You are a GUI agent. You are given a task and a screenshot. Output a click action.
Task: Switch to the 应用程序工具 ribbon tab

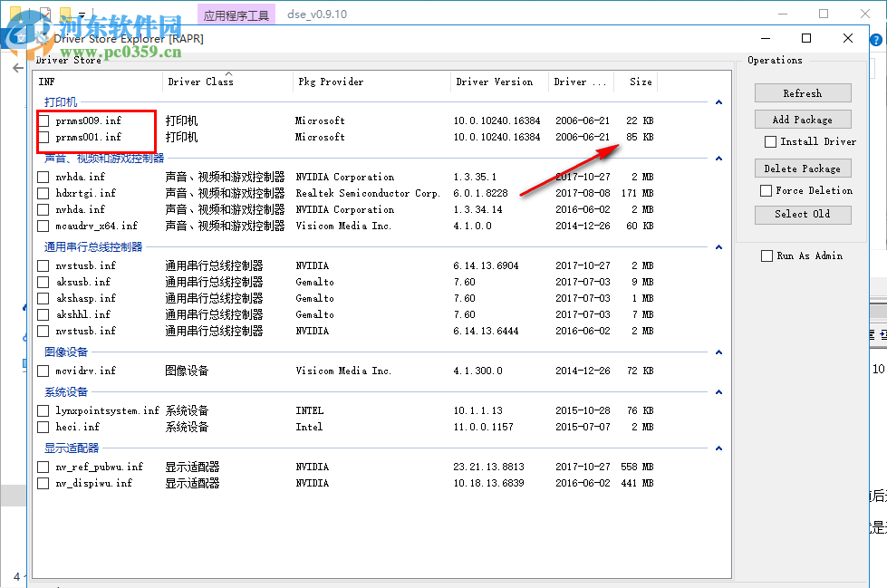pyautogui.click(x=238, y=14)
